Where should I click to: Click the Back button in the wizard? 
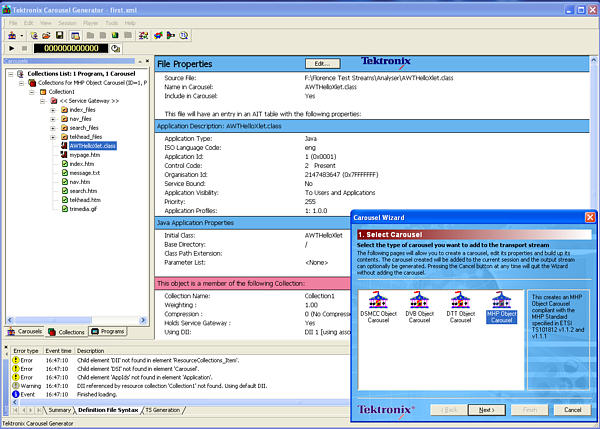(448, 410)
